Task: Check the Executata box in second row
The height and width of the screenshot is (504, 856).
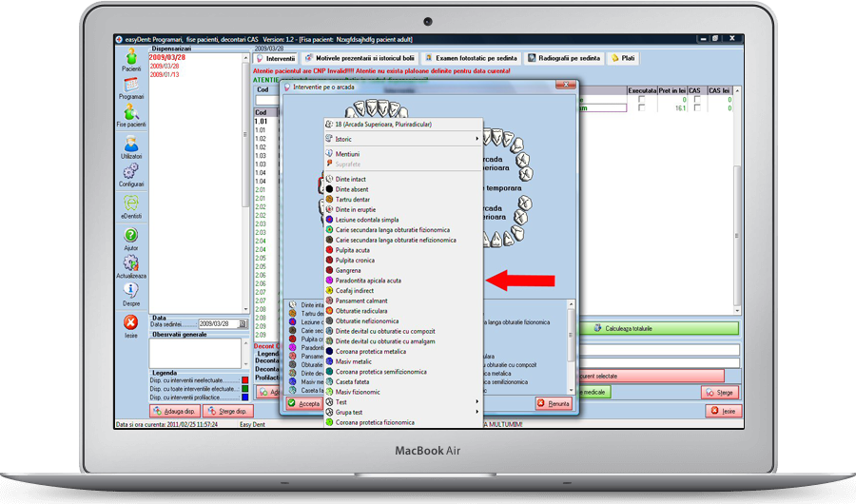Action: pos(643,108)
